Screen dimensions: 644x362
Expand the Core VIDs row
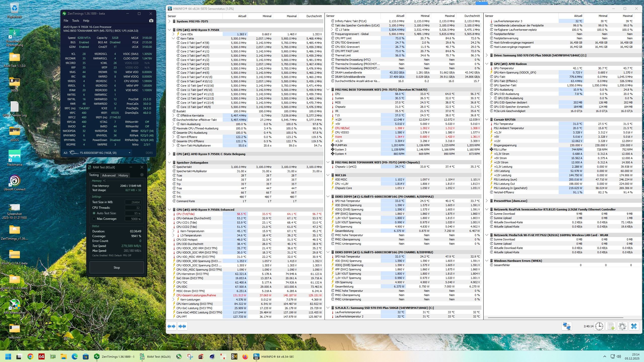point(173,34)
